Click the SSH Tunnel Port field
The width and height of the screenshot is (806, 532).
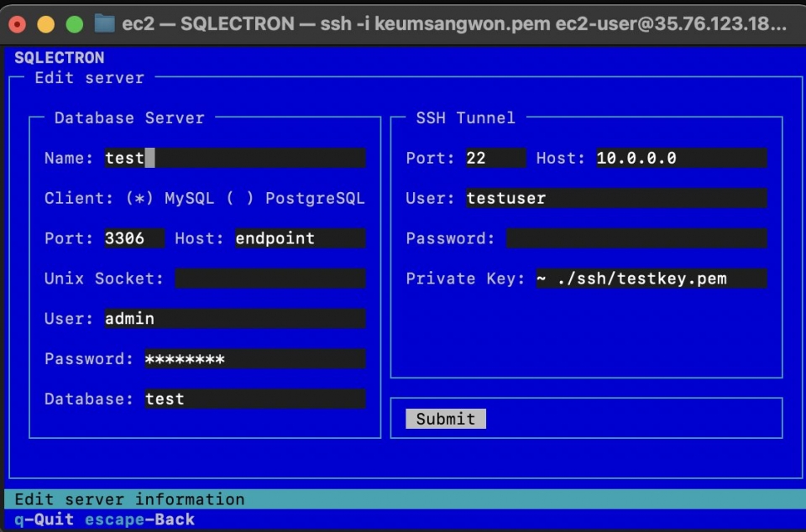coord(495,158)
